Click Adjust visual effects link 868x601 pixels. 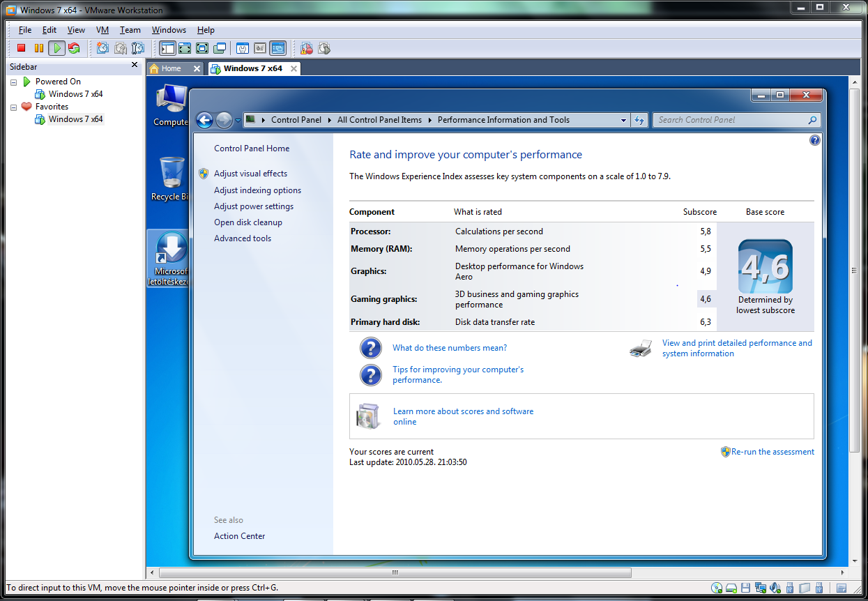point(250,174)
